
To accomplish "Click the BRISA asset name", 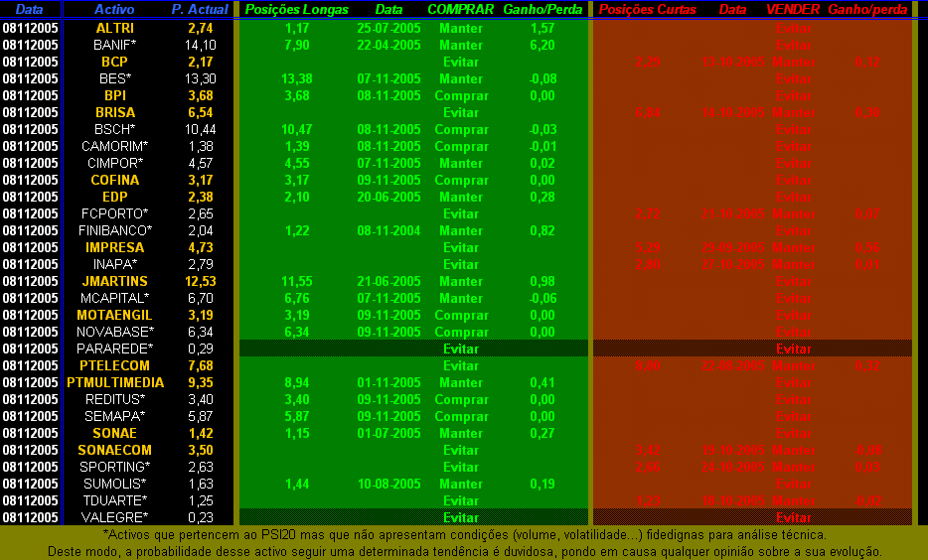I will click(115, 112).
